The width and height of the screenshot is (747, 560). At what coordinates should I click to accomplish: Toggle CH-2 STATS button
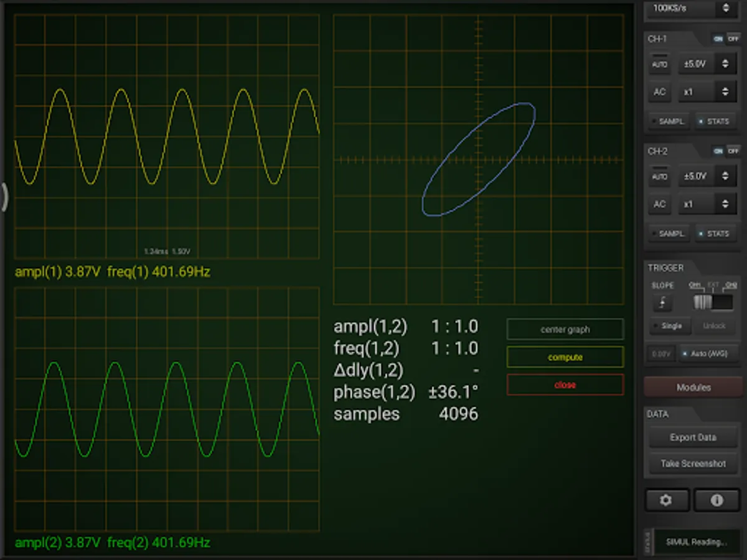click(x=715, y=233)
